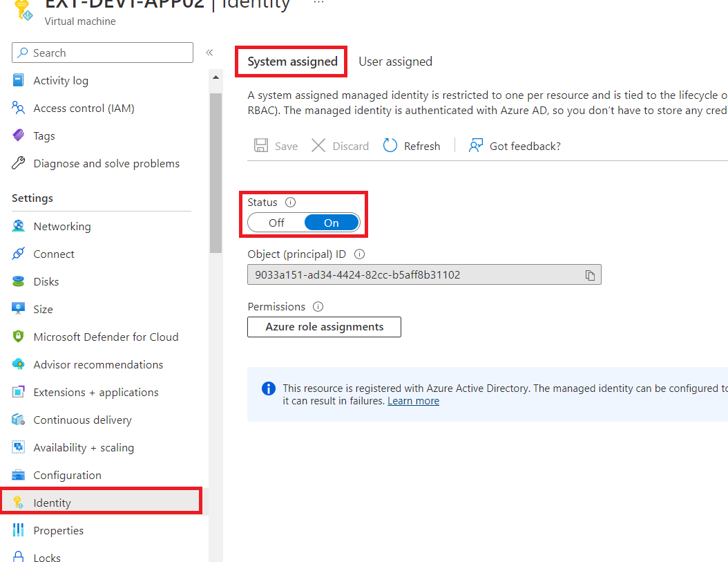
Task: Click the info icon next to Object (principal) ID
Action: (x=359, y=254)
